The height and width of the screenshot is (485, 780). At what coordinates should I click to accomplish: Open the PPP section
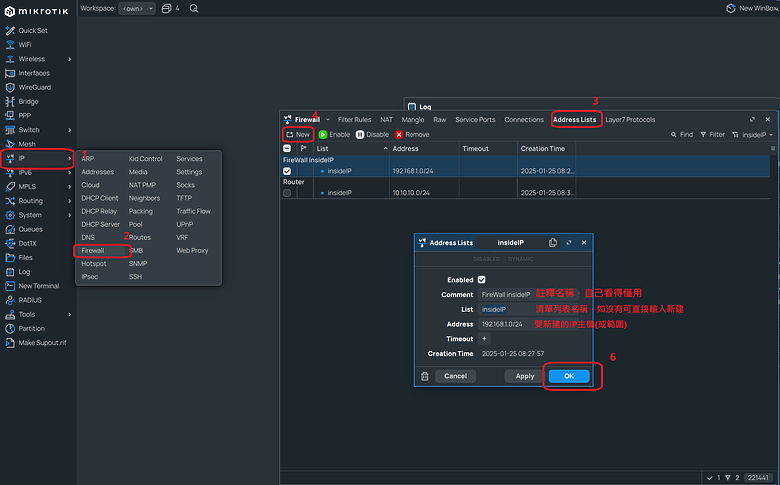point(18,115)
